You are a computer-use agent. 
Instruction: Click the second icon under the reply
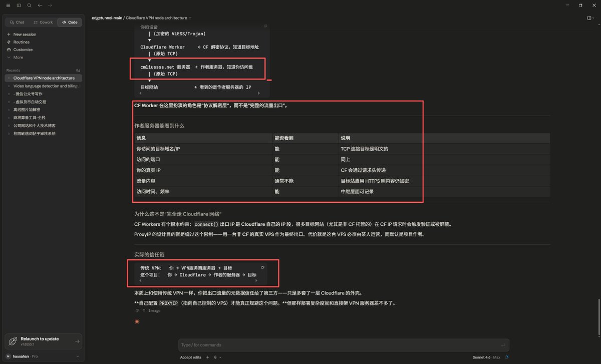(144, 310)
